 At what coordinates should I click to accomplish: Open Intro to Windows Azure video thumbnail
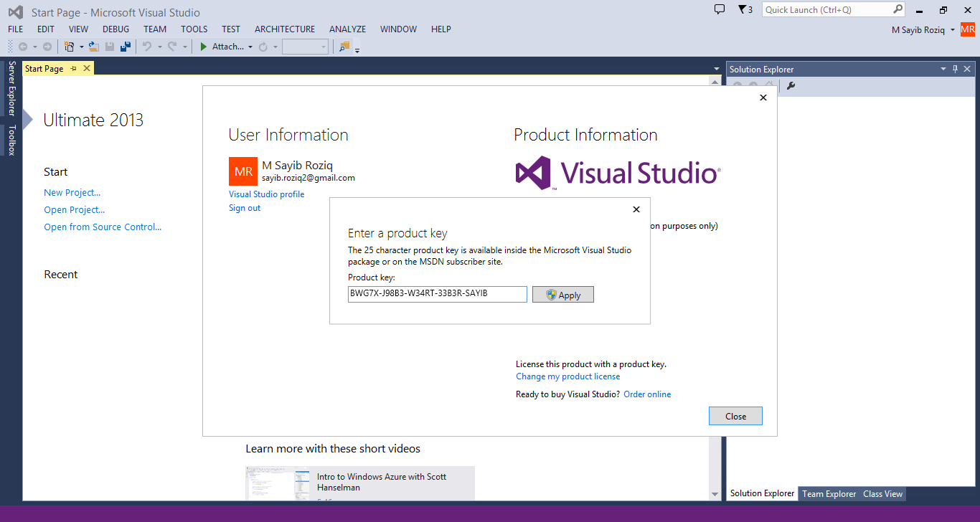(x=278, y=483)
